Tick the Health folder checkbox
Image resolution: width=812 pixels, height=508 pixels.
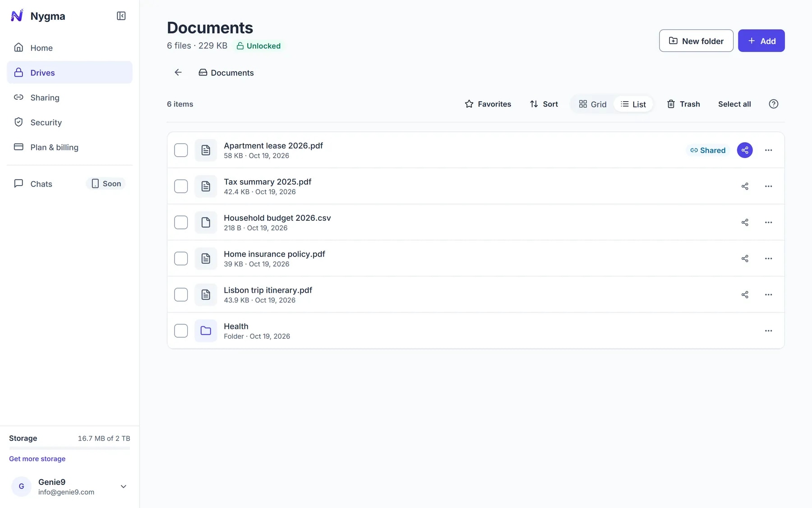(x=181, y=331)
